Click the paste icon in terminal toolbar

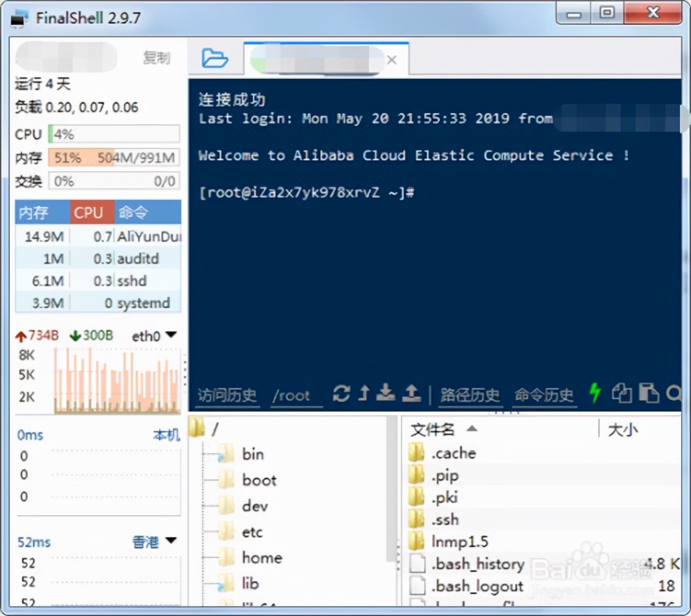pyautogui.click(x=649, y=394)
